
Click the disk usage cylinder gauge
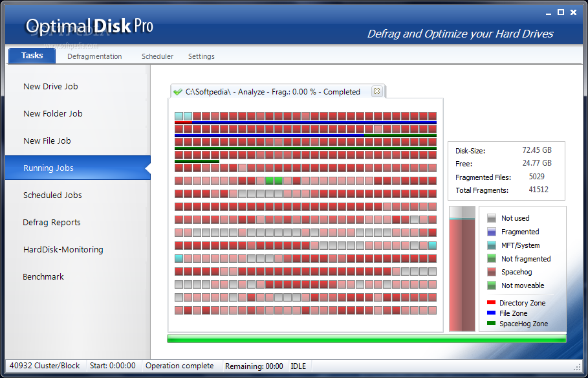[x=462, y=269]
